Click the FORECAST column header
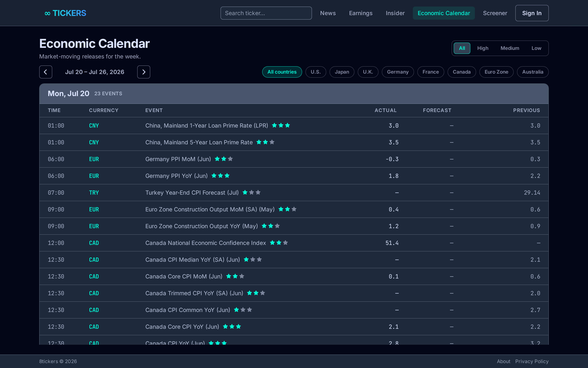The height and width of the screenshot is (368, 588). point(437,110)
